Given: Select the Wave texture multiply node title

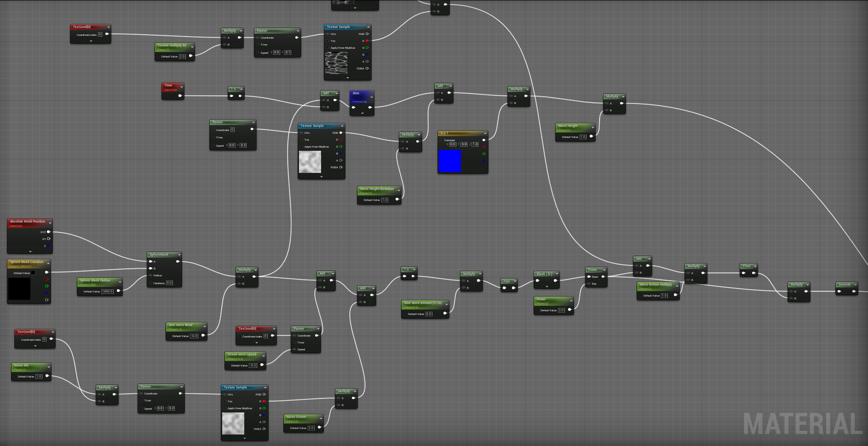Looking at the screenshot, I should 656,284.
